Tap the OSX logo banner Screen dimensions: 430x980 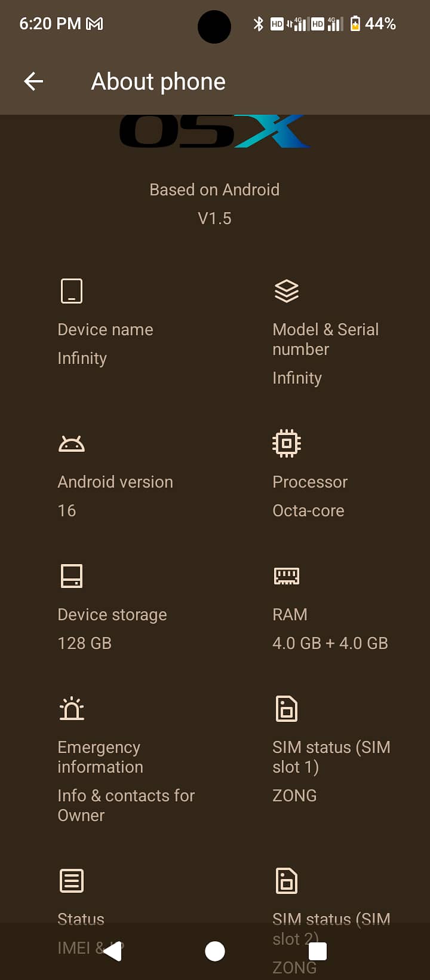214,131
